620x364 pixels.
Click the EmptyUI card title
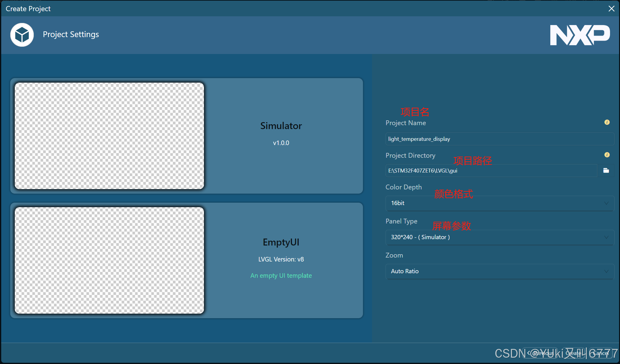click(x=281, y=242)
